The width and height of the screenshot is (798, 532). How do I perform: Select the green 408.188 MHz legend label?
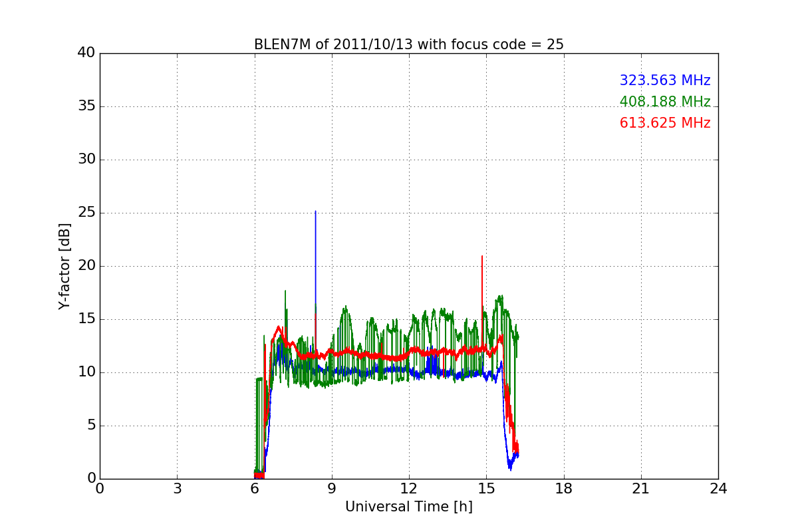[665, 102]
